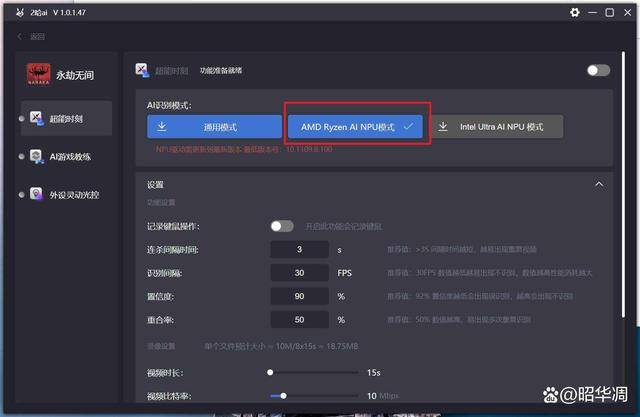Select AMD Ryzen AI NPU模式
640x417 pixels.
click(355, 126)
